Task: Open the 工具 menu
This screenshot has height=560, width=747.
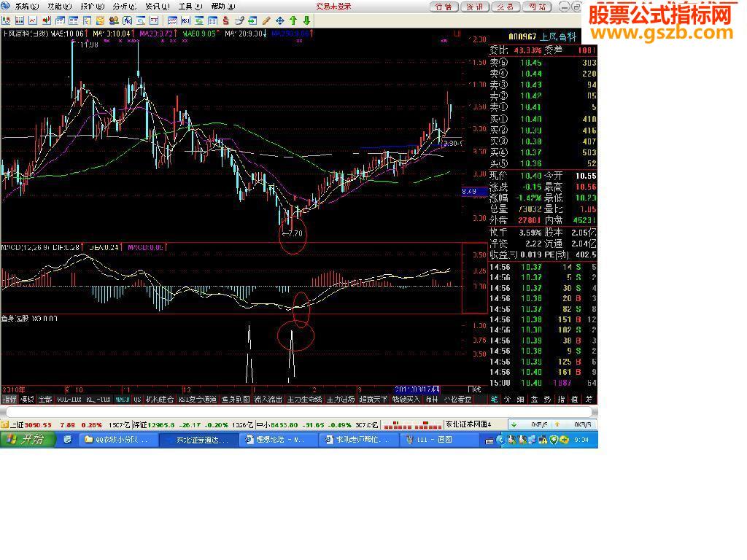Action: pos(190,6)
